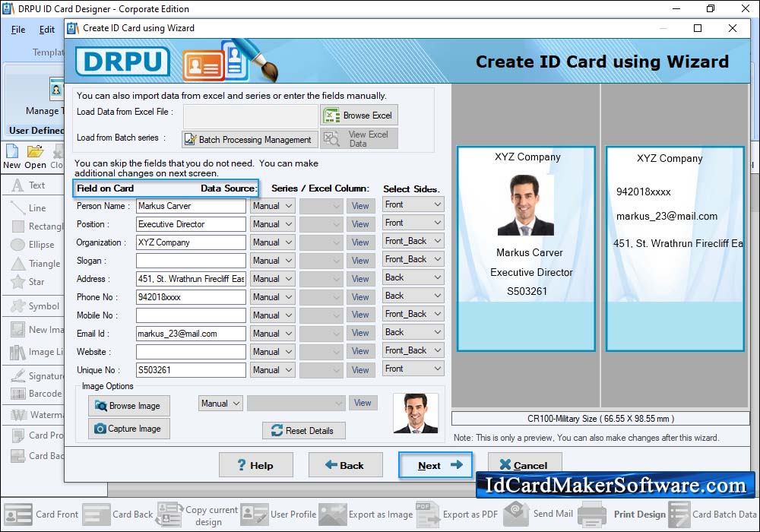Screen dimensions: 760x532
Task: Select the Ellipse tool in main window
Action: tap(33, 245)
